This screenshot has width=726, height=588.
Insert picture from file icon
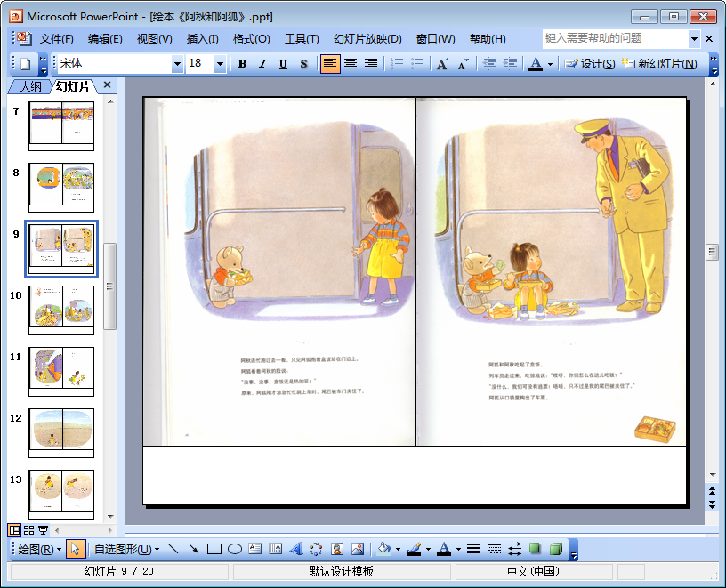(x=358, y=550)
